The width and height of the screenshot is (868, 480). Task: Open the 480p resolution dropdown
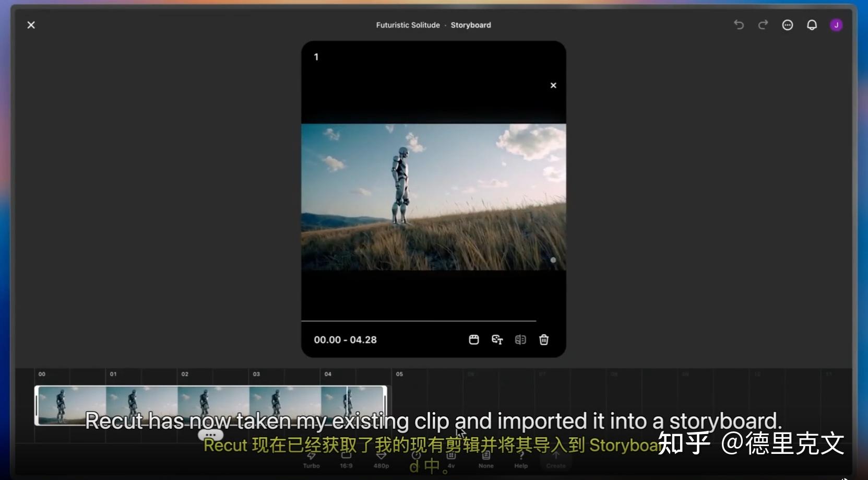coord(381,460)
